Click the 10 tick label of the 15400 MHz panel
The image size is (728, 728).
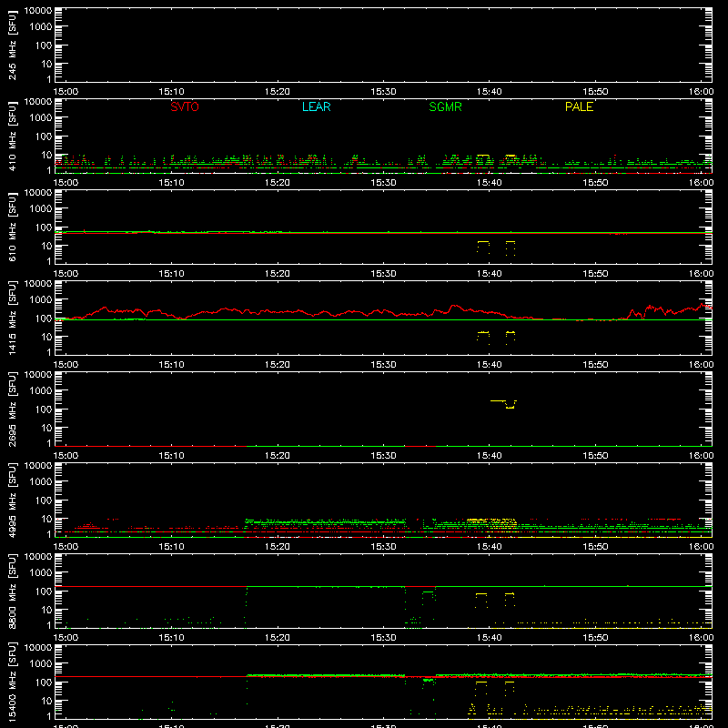[46, 701]
